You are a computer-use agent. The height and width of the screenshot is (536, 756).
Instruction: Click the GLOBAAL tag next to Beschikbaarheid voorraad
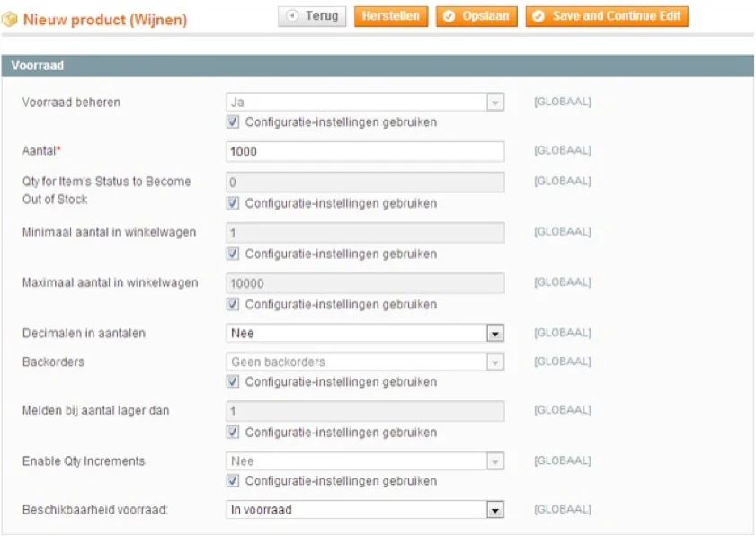coord(562,509)
